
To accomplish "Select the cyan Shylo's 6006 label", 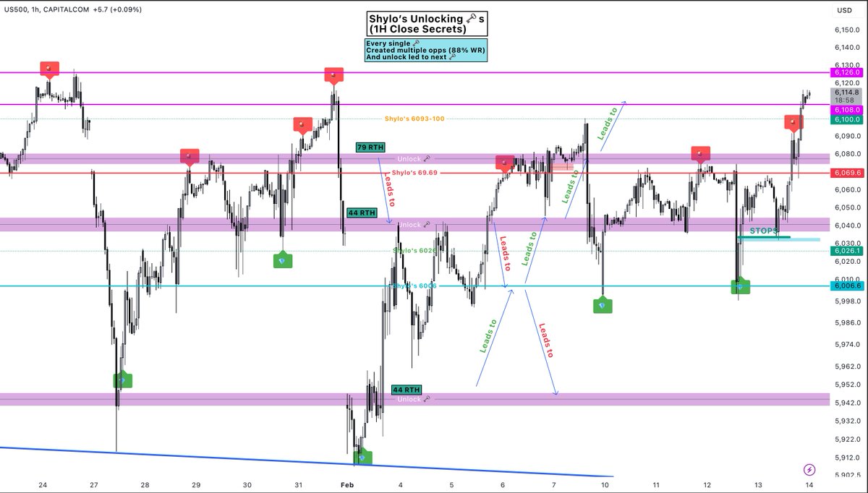I will [x=414, y=286].
